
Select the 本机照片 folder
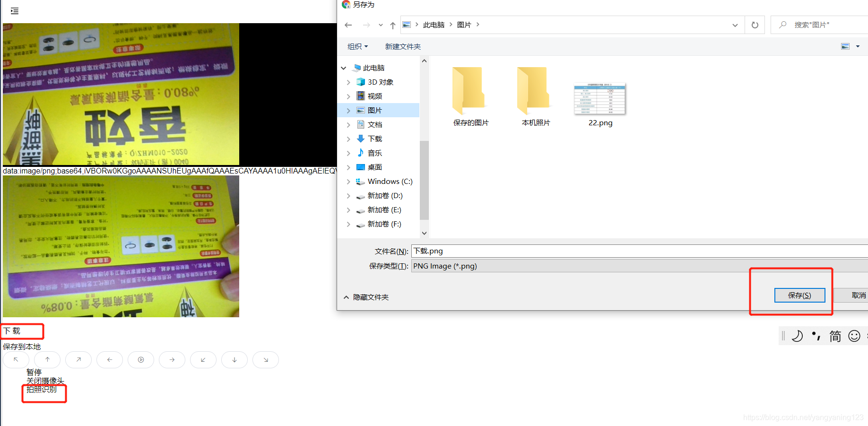(536, 97)
